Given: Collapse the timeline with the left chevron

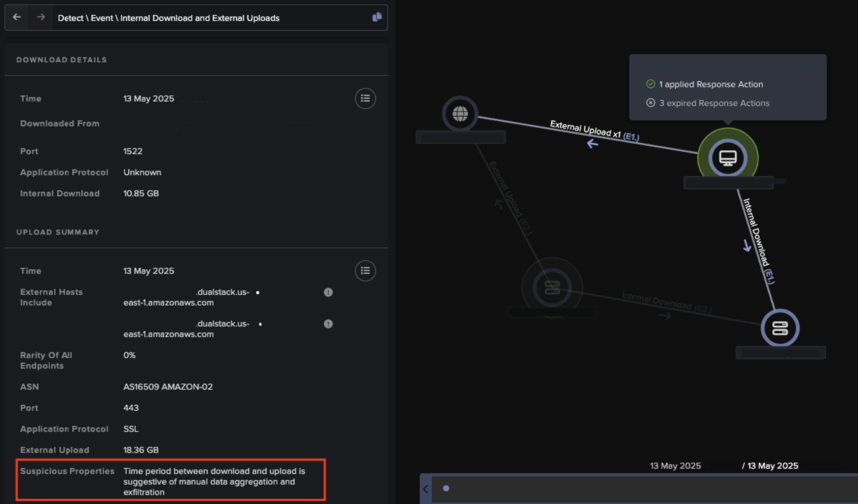Looking at the screenshot, I should [x=425, y=489].
